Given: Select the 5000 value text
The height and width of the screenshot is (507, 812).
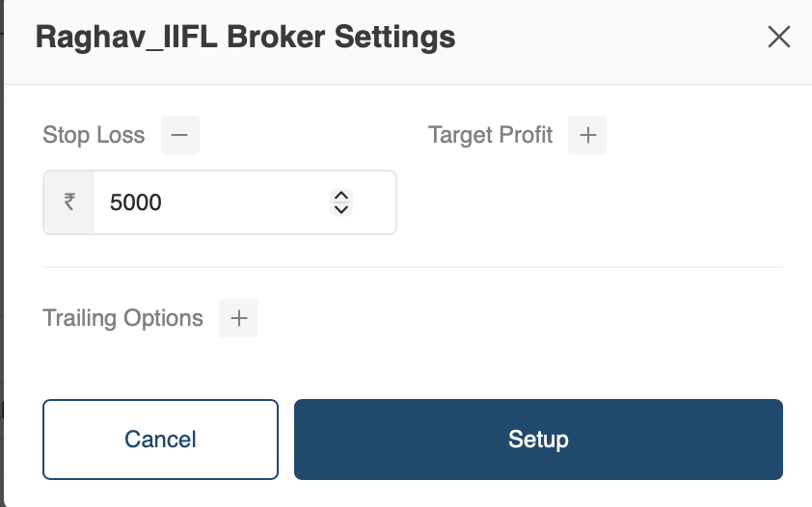Looking at the screenshot, I should (x=136, y=202).
